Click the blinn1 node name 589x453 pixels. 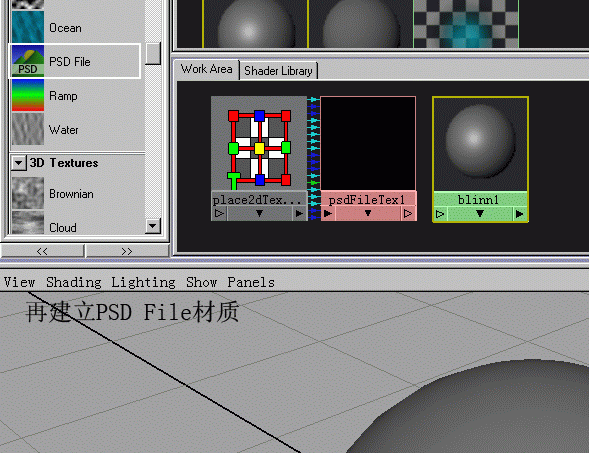pos(479,200)
